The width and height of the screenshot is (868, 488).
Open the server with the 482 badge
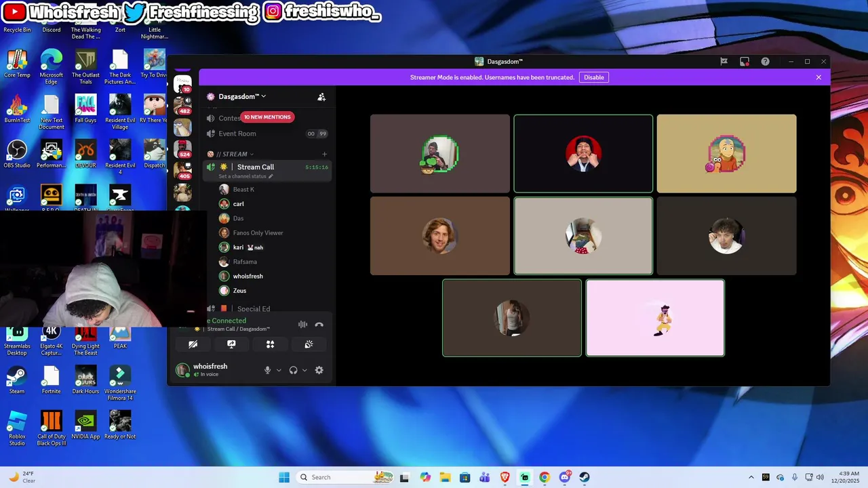coord(182,105)
